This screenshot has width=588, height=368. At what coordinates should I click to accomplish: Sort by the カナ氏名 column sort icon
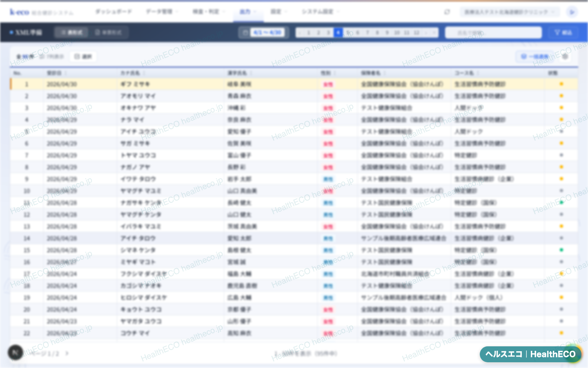[x=144, y=73]
